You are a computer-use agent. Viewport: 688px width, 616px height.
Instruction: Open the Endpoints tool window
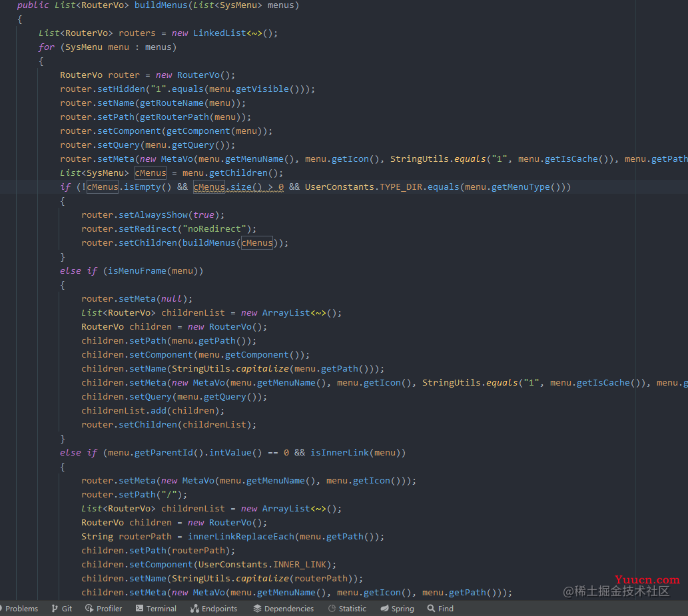214,609
